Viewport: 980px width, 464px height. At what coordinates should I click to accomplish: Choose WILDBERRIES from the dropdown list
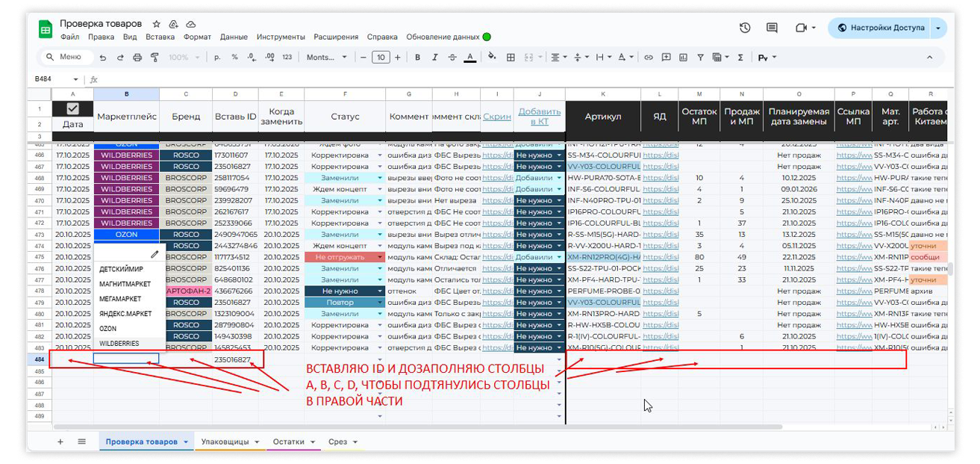click(x=119, y=344)
